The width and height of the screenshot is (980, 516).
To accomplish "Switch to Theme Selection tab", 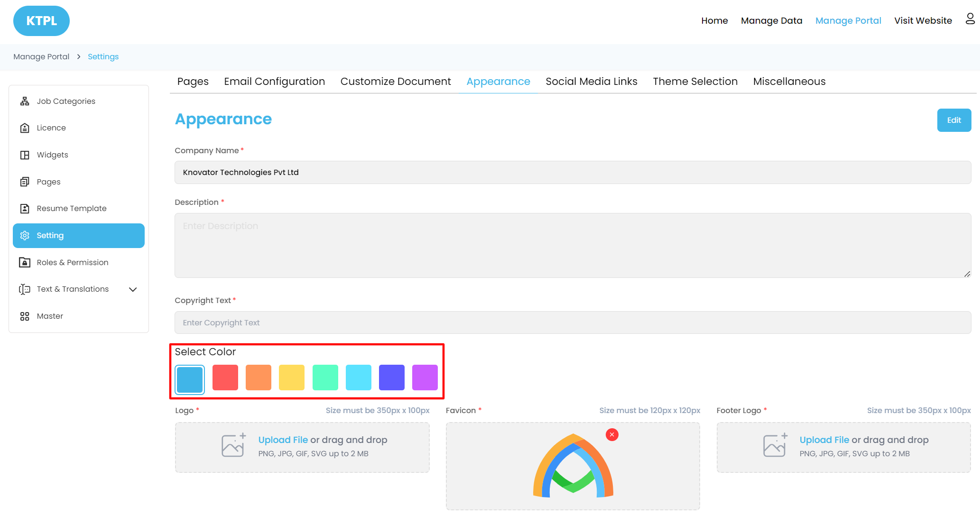I will [x=695, y=82].
